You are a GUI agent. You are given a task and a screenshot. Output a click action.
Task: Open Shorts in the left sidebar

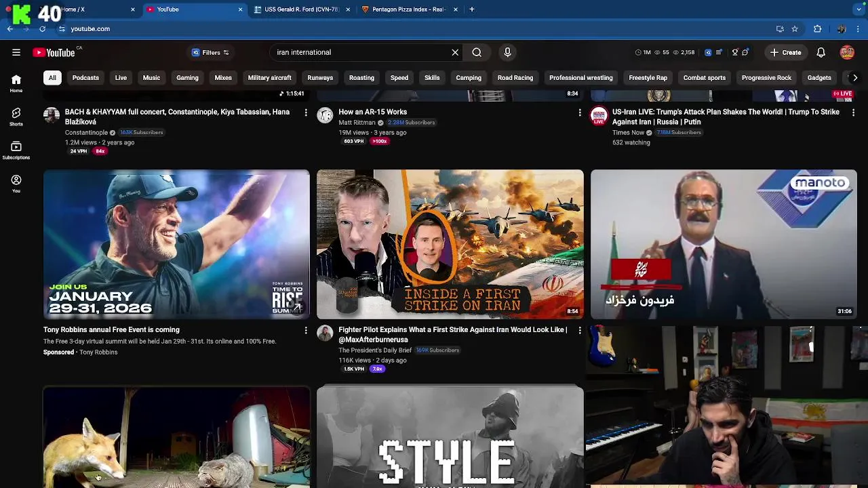[x=16, y=117]
